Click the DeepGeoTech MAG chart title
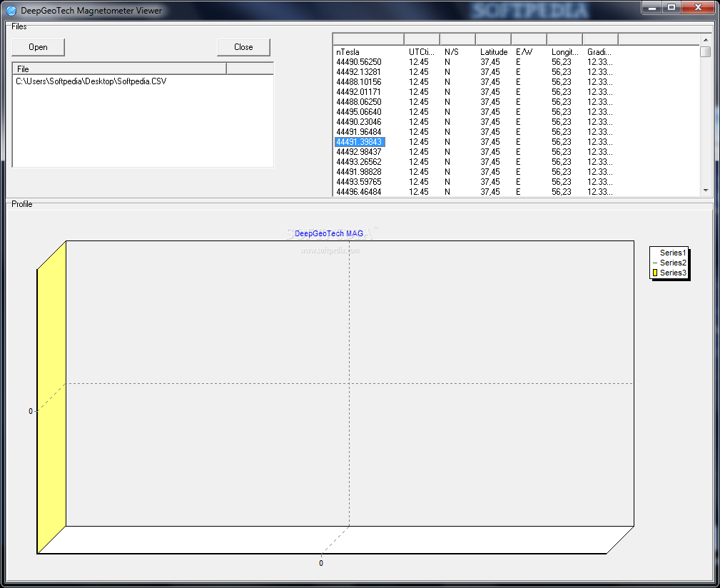The height and width of the screenshot is (588, 720). (x=329, y=233)
